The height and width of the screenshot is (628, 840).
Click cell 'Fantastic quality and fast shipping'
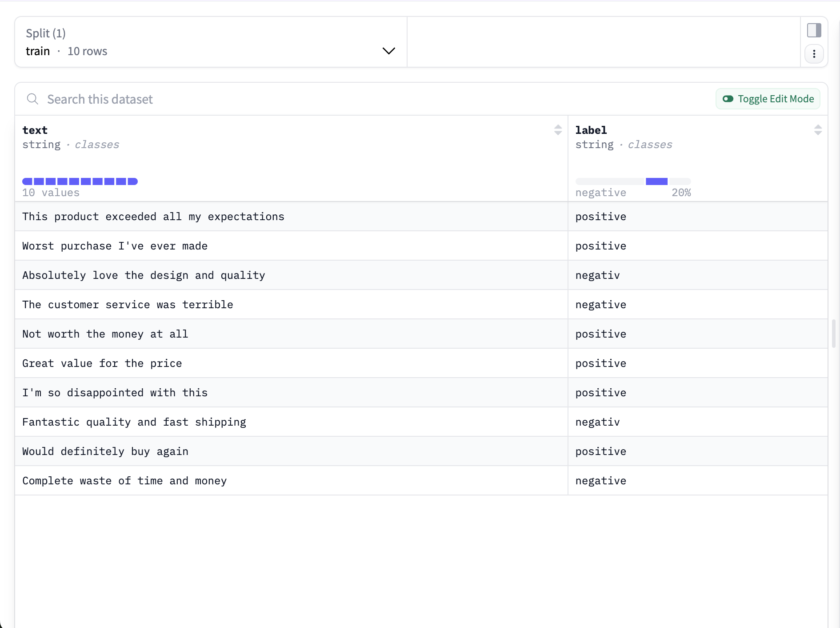pyautogui.click(x=134, y=422)
